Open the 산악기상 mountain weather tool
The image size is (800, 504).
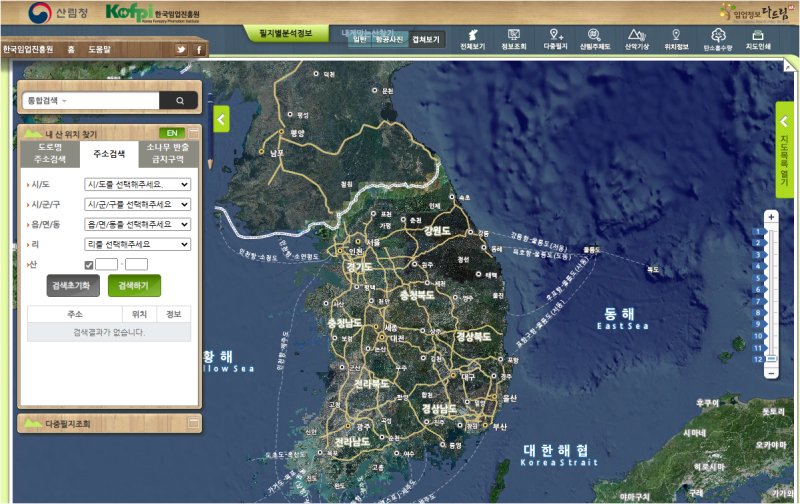(x=637, y=39)
